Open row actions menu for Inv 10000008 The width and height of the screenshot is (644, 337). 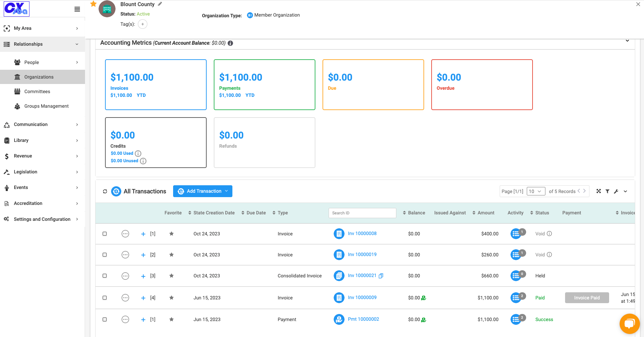click(125, 234)
